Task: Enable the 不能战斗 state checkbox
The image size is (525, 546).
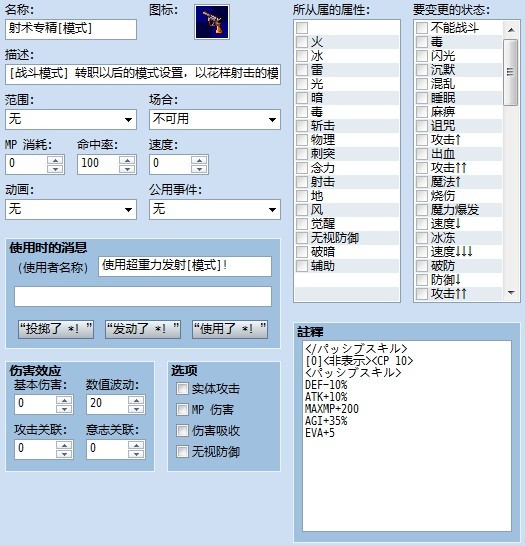Action: click(x=422, y=28)
